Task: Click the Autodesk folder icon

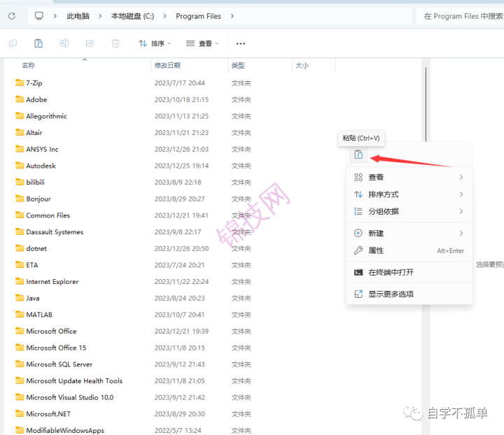Action: pos(20,165)
